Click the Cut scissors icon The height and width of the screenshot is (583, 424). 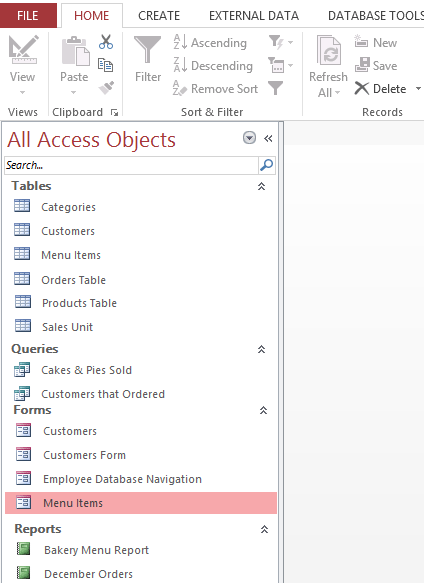coord(106,42)
